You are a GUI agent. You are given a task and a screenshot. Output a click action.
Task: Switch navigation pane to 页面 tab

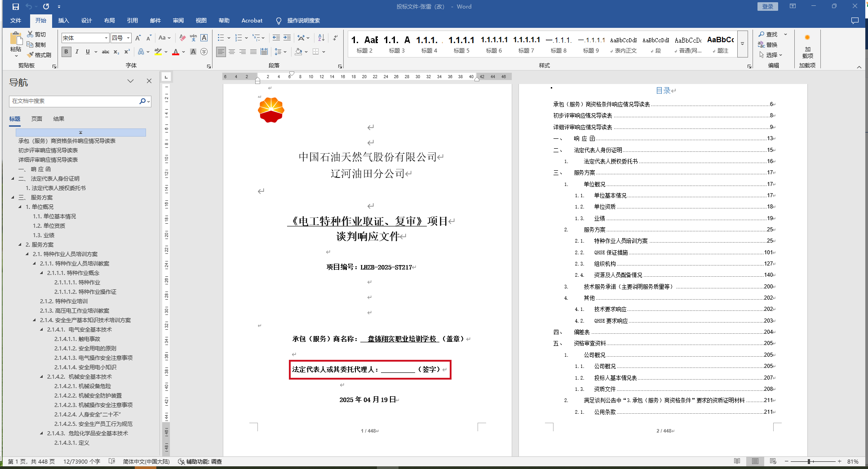pos(37,119)
